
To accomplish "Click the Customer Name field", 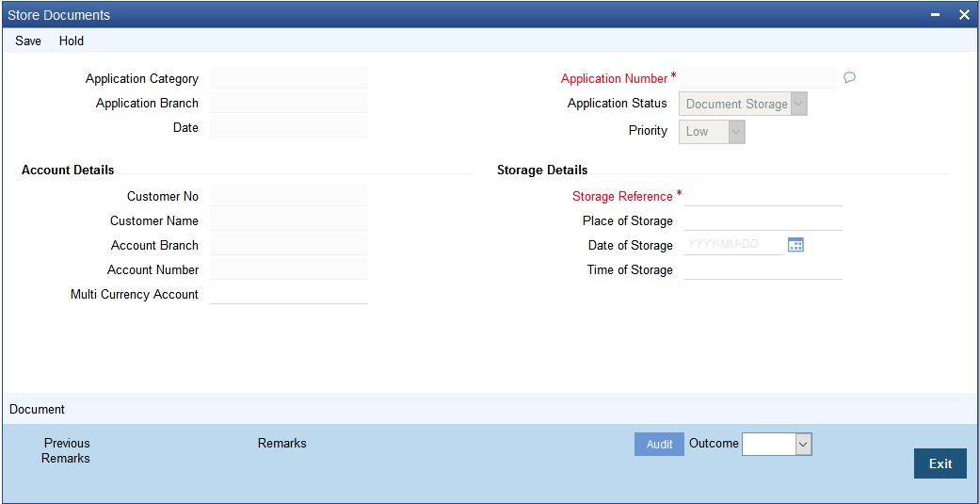I will (x=289, y=220).
